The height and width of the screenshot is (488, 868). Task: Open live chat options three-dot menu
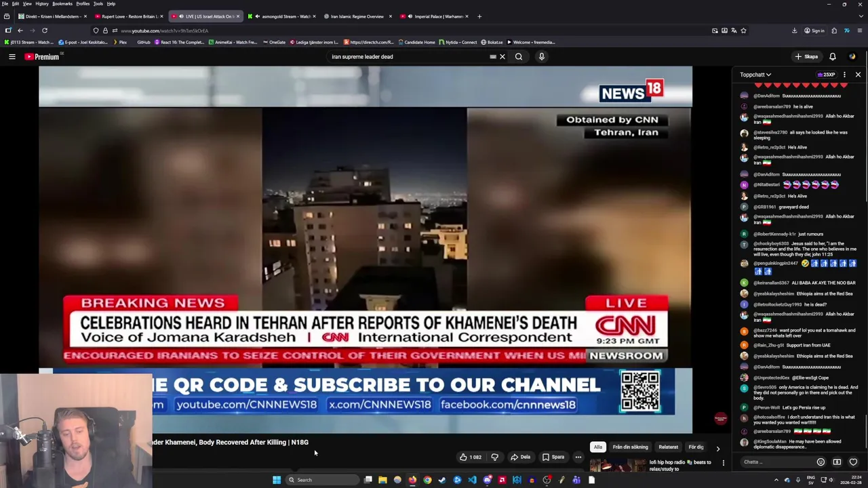844,75
